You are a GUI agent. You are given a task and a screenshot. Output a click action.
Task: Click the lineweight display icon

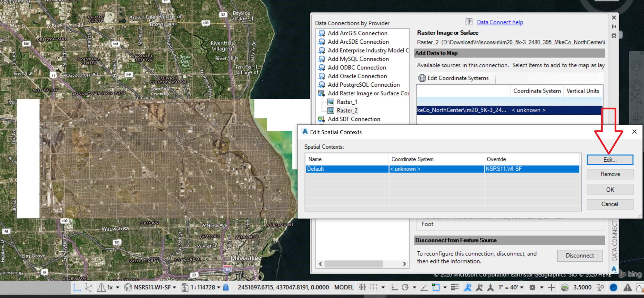coord(455,287)
